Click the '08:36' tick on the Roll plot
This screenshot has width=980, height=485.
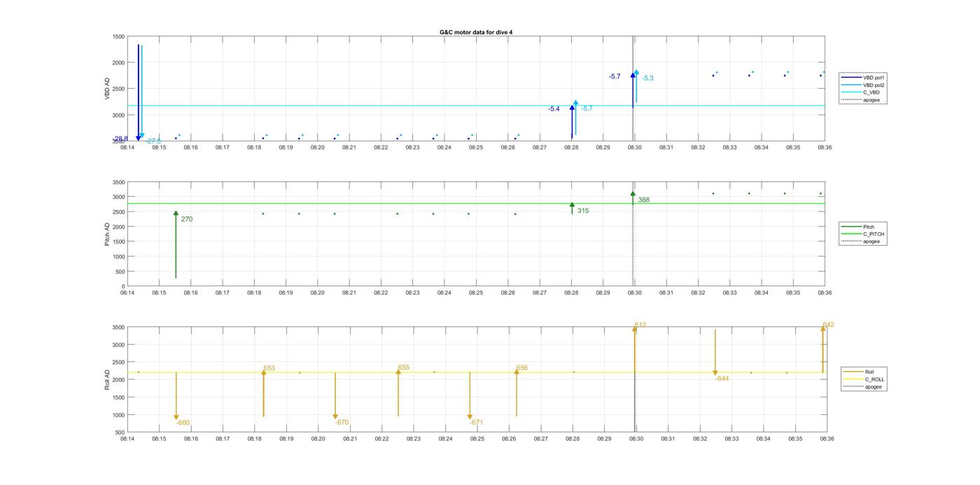click(x=827, y=439)
